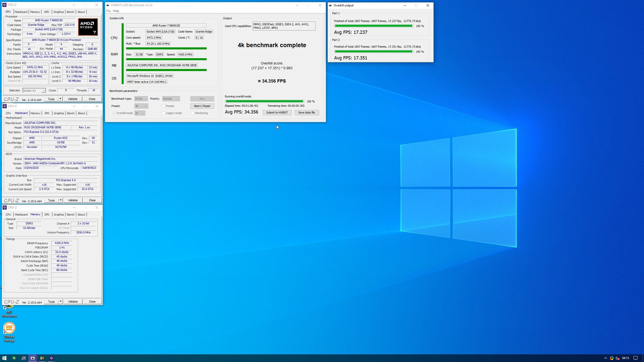Click the Part 2 green progress bar
Viewport: 644px width, 362px height.
click(373, 52)
